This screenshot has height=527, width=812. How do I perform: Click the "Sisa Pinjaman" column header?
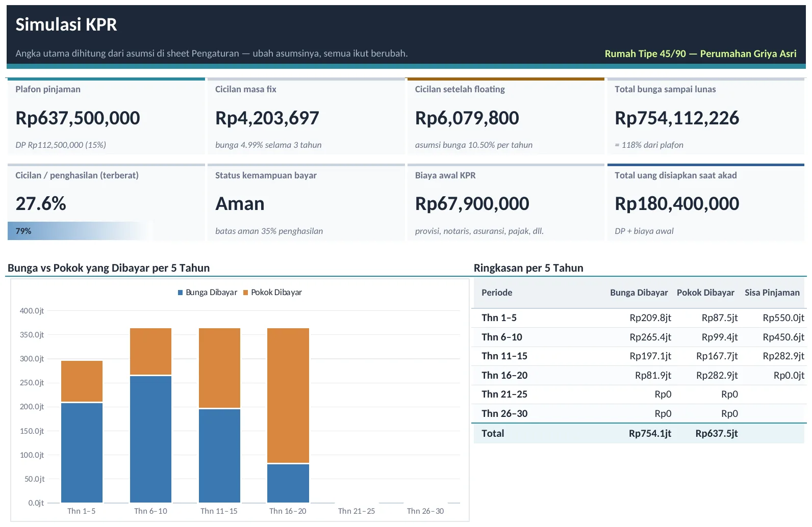[772, 293]
